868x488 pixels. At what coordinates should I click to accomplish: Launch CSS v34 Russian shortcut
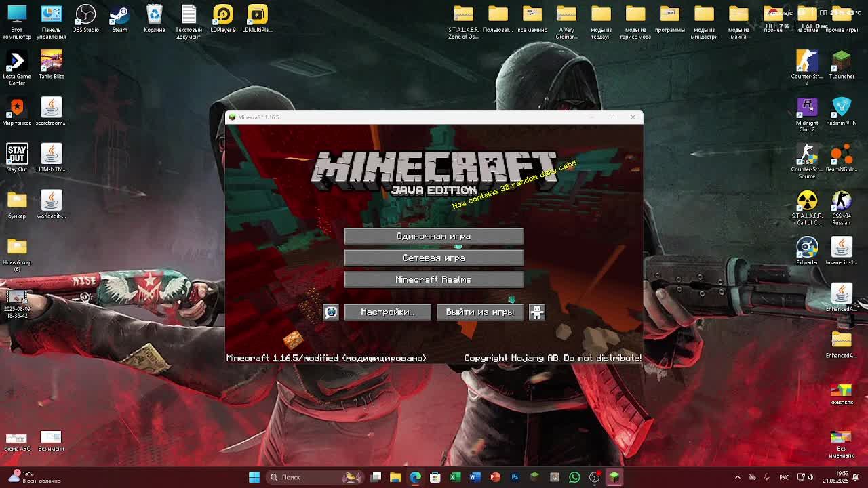842,208
